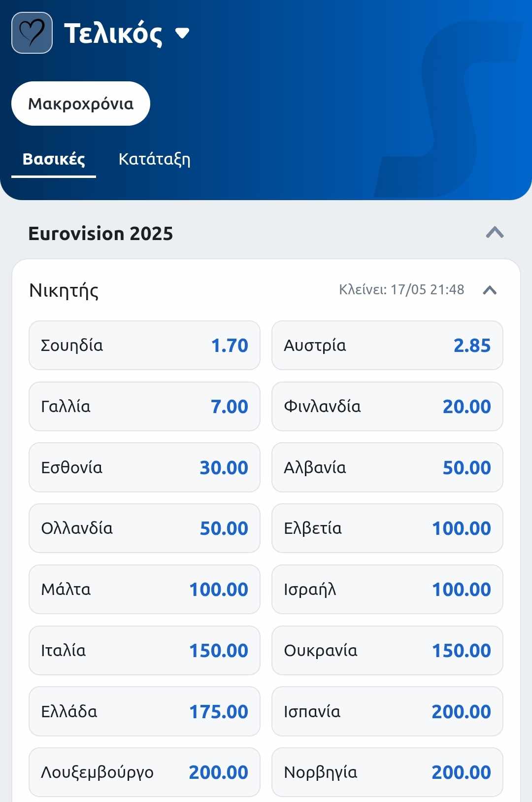Select the Μακροχρόνια pill filter

pos(81,104)
